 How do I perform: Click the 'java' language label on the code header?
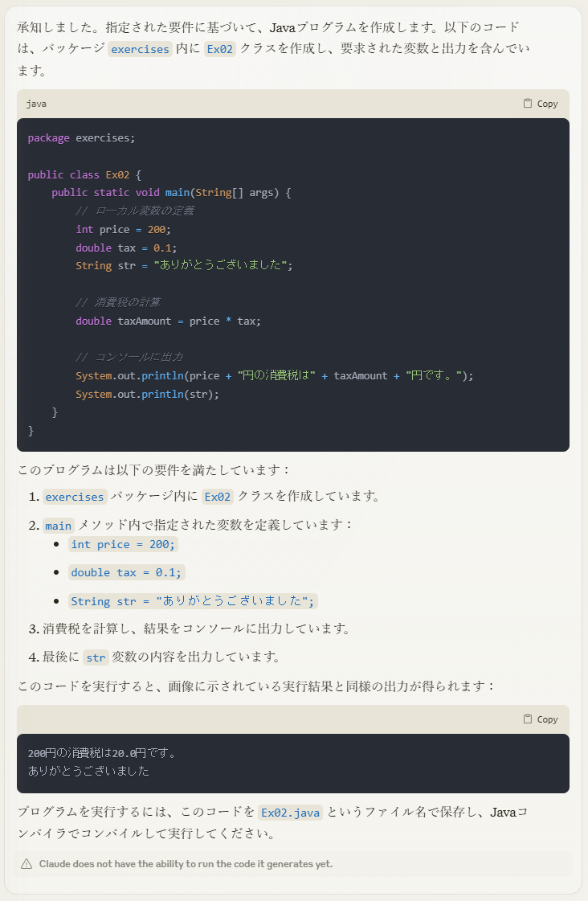[36, 104]
